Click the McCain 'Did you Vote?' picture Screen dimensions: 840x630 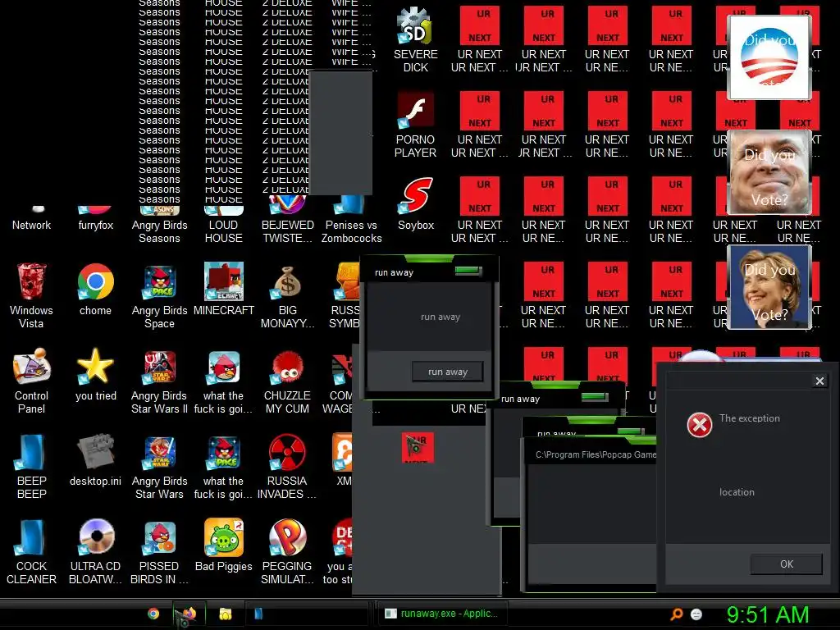[769, 172]
